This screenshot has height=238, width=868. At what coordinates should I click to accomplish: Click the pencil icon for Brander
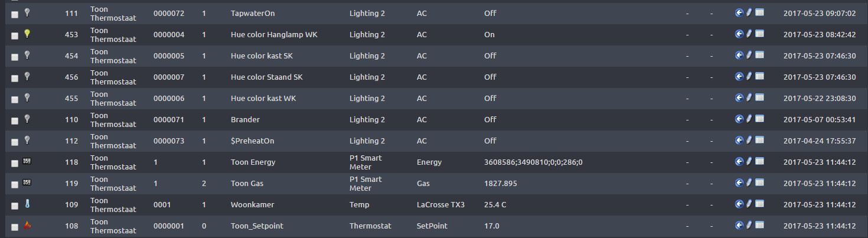pyautogui.click(x=749, y=119)
